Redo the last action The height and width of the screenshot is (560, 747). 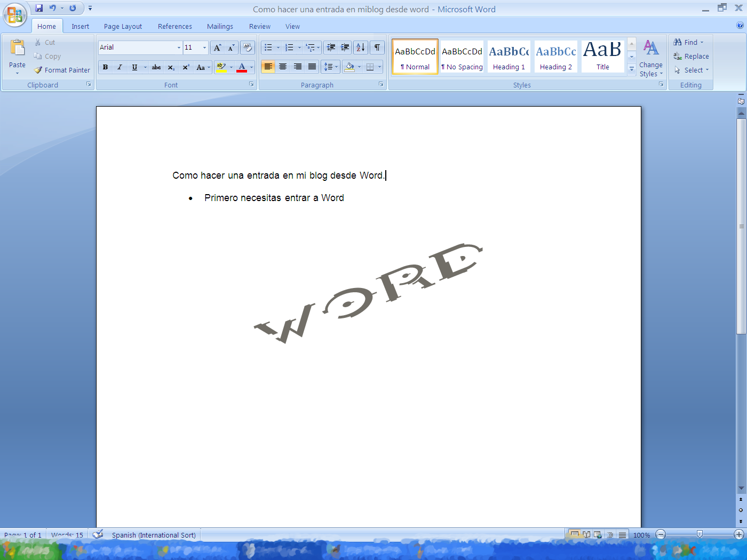pyautogui.click(x=73, y=8)
